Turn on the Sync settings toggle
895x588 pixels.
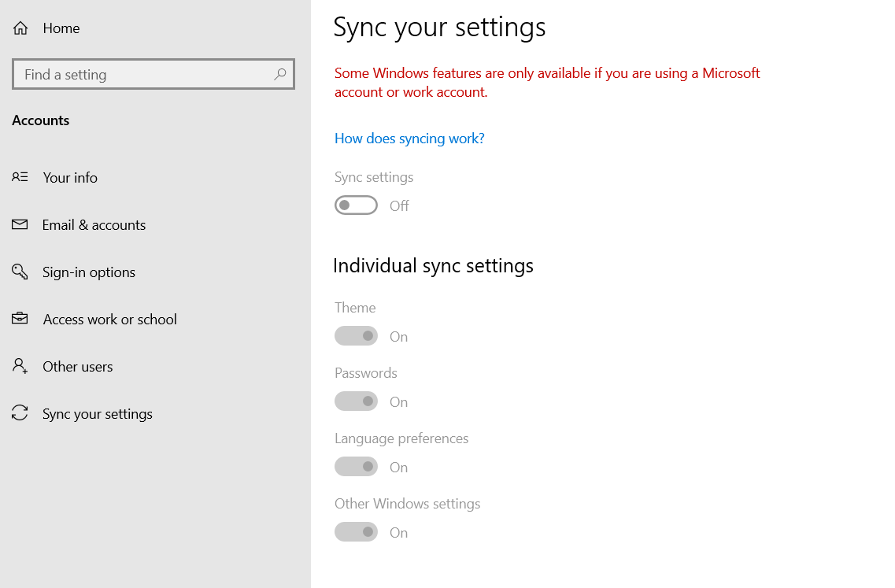click(356, 205)
